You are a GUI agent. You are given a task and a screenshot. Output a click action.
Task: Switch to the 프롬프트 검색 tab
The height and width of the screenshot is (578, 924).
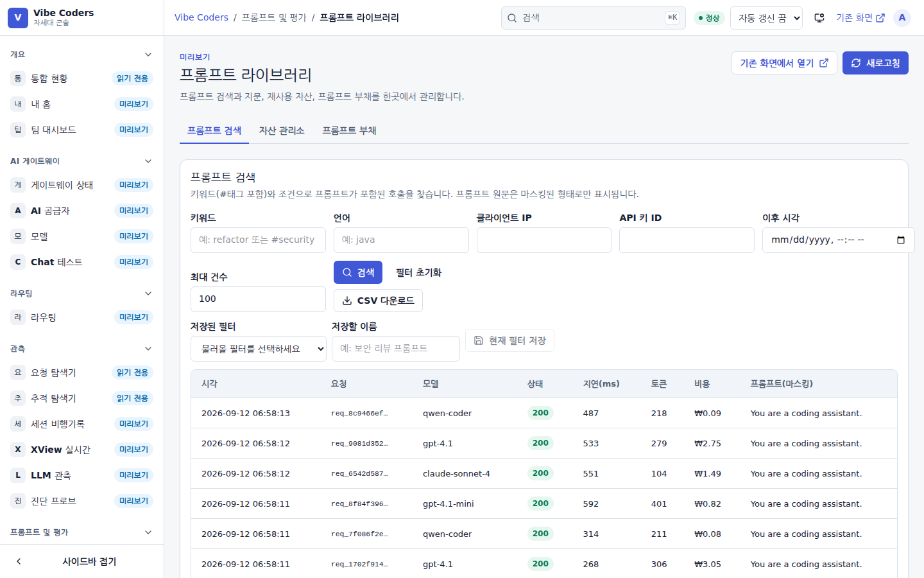tap(214, 130)
